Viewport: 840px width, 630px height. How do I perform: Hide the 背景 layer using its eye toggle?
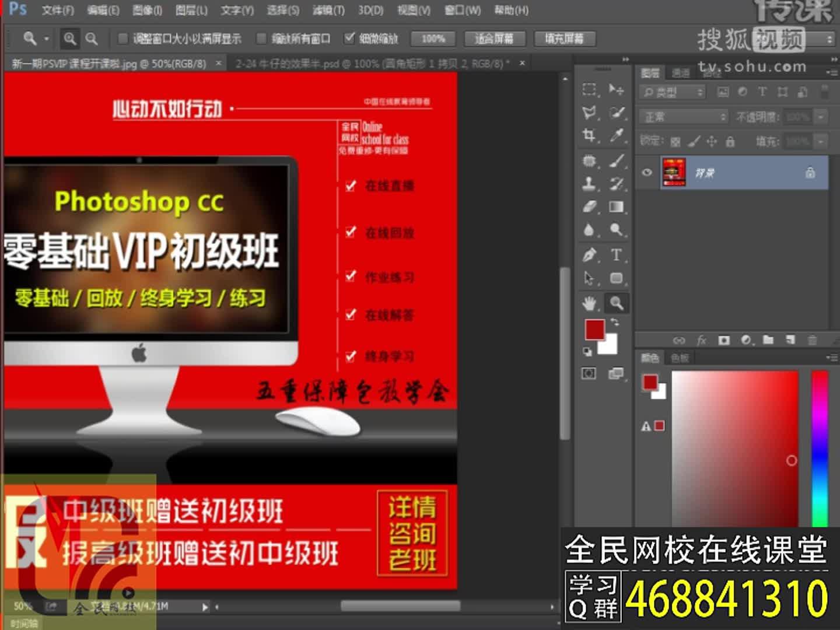[647, 172]
